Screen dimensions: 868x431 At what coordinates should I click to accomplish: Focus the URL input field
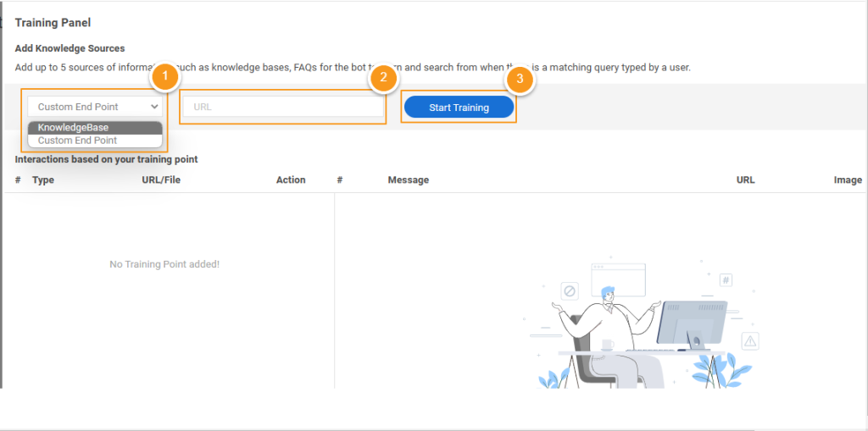(283, 108)
